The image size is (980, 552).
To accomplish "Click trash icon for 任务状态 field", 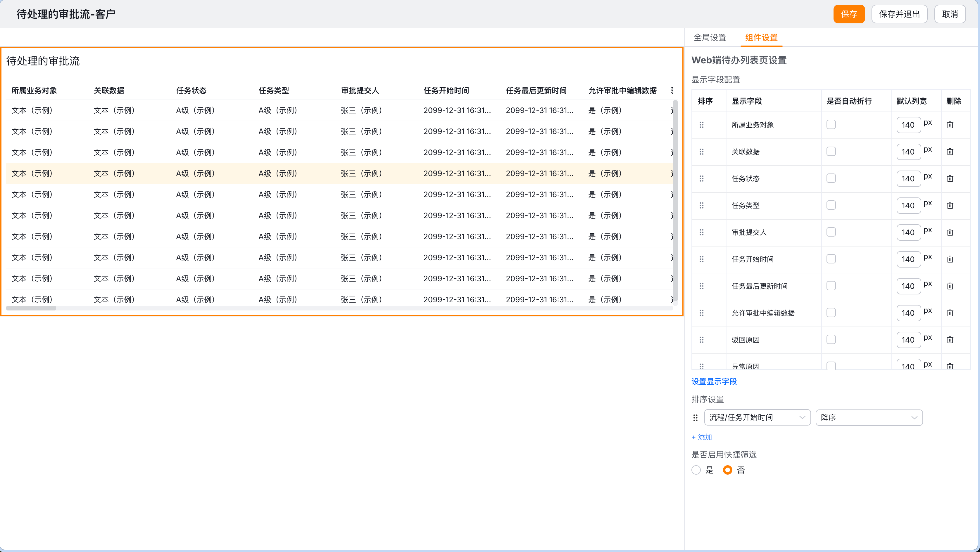I will pos(950,178).
